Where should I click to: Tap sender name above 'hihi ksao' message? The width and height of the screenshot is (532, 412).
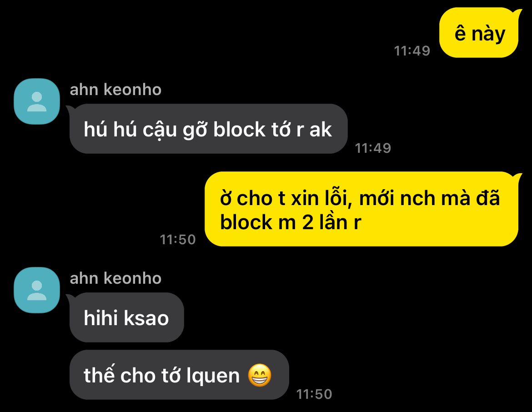115,278
